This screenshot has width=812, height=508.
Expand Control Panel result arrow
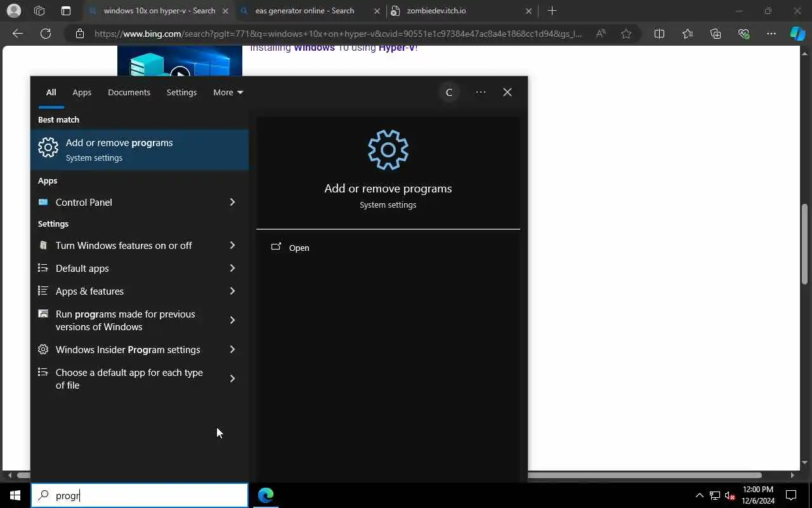coord(232,202)
